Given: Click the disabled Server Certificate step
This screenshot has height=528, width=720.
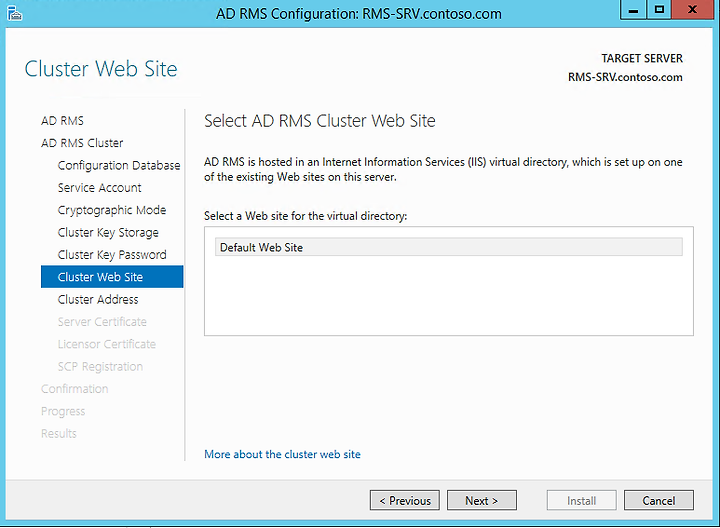Looking at the screenshot, I should pyautogui.click(x=102, y=322).
